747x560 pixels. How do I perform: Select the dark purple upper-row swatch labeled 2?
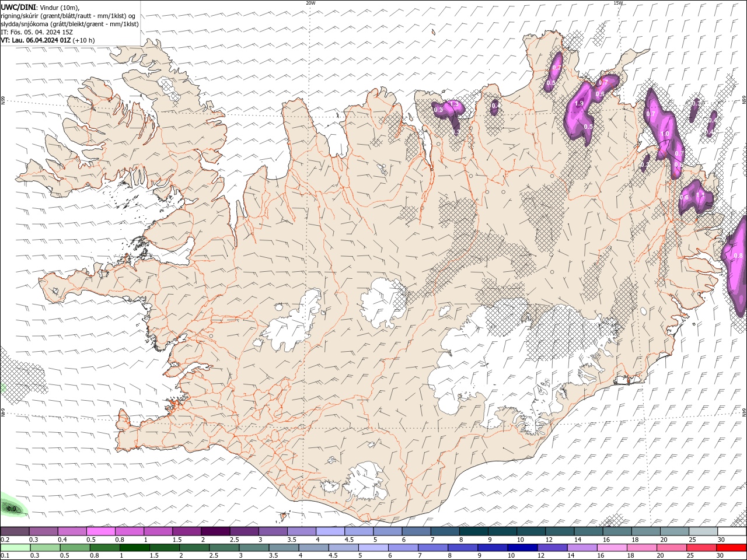coord(215,531)
